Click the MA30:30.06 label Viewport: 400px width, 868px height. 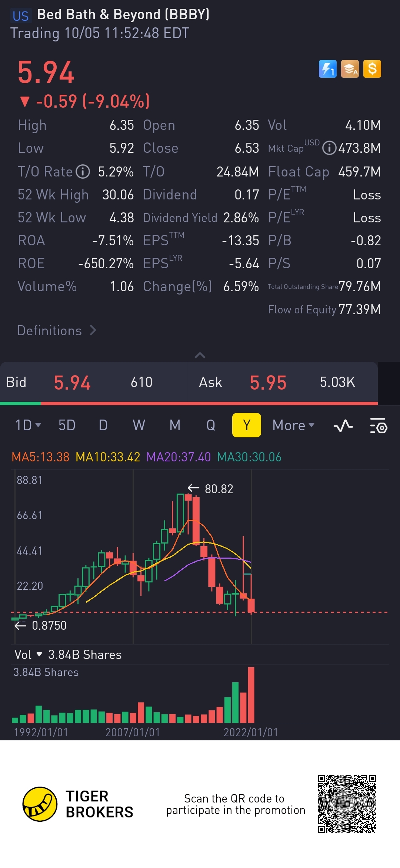(x=249, y=457)
